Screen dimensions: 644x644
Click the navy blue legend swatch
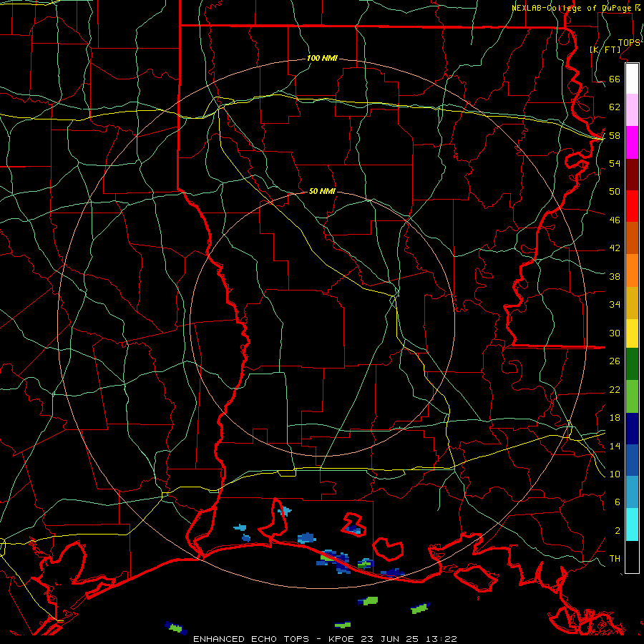(x=632, y=429)
